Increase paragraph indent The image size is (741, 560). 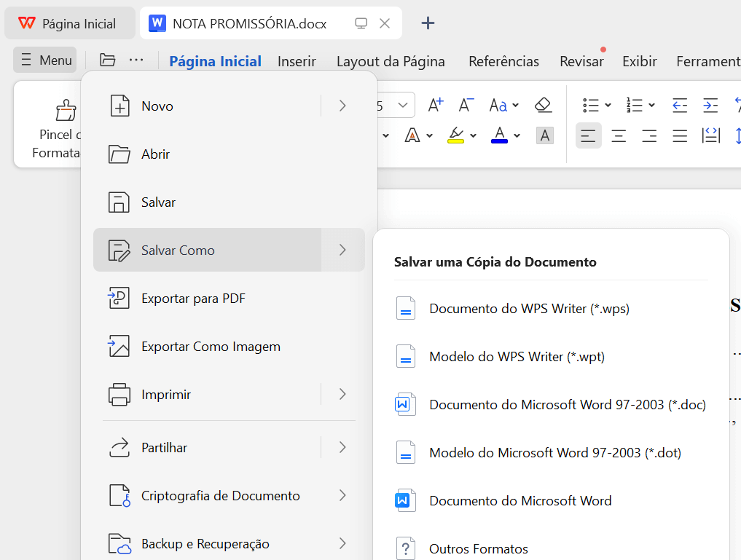[x=710, y=106]
